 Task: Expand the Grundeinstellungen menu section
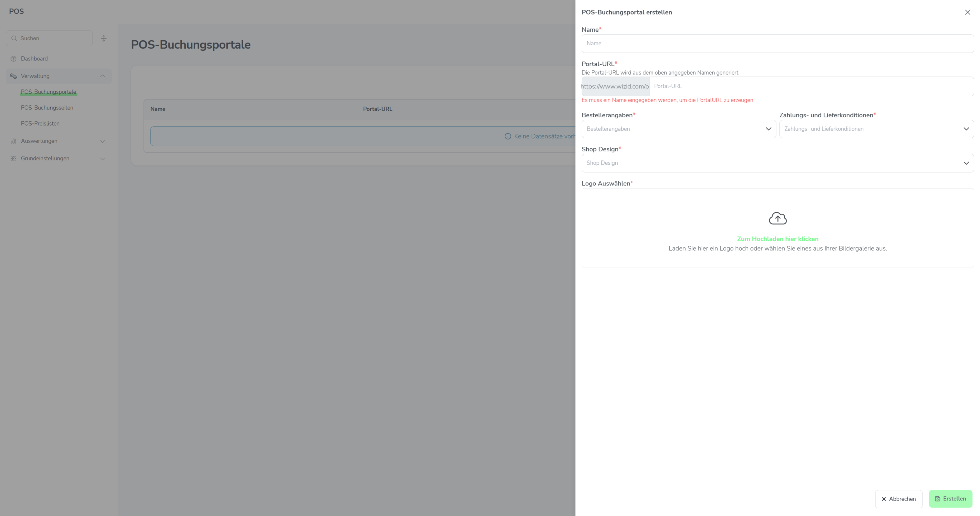[102, 159]
